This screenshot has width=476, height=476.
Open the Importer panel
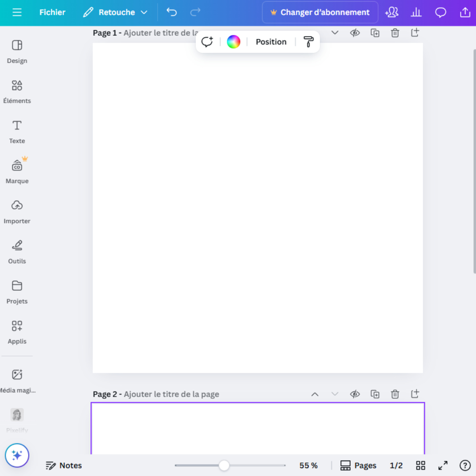tap(17, 212)
